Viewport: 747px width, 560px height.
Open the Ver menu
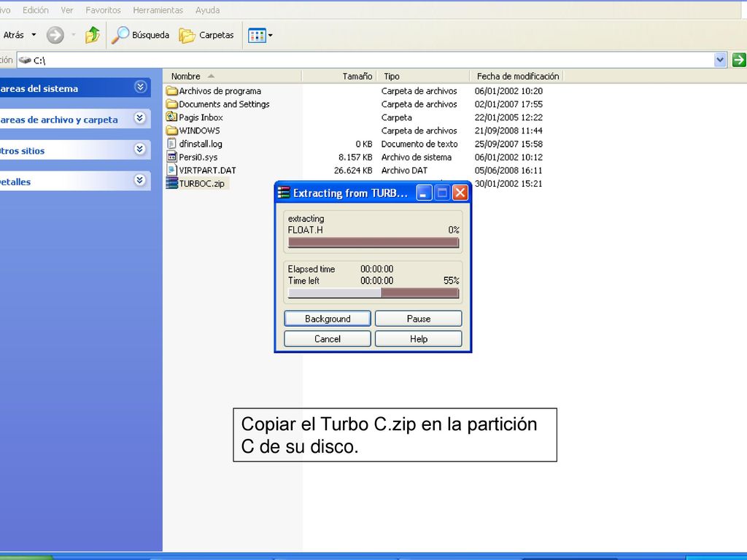click(x=66, y=10)
